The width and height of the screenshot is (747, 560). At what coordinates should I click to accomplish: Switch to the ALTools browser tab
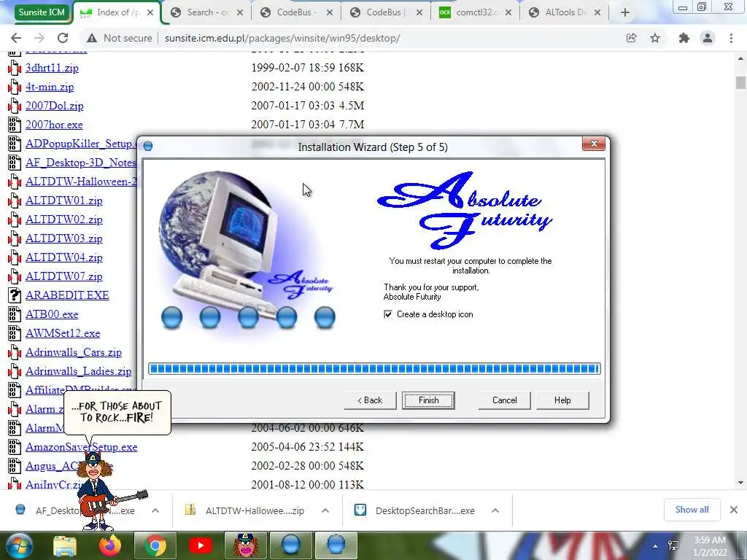pos(564,12)
